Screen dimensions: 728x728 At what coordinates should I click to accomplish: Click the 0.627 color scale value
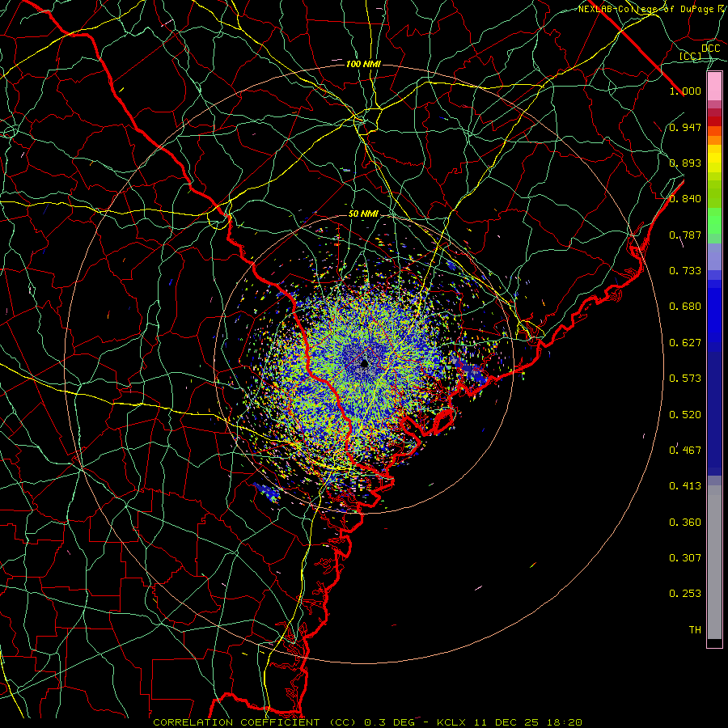click(685, 343)
